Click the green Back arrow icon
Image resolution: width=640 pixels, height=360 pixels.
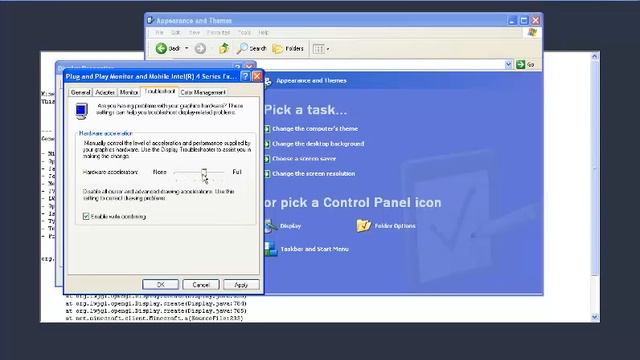pos(161,49)
